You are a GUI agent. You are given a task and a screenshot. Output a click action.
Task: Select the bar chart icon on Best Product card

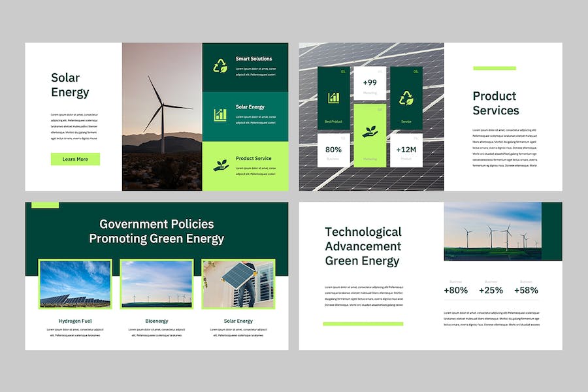click(333, 97)
